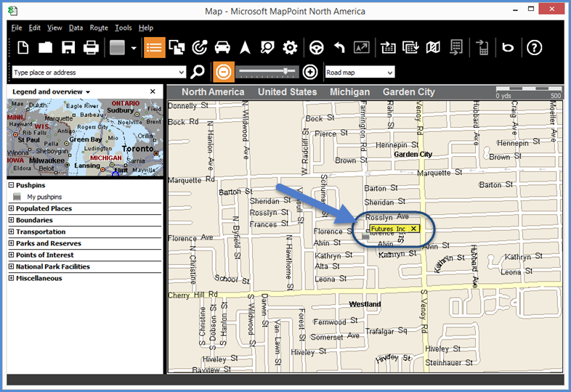The width and height of the screenshot is (571, 392).
Task: Click the MapPoint application icon in title bar
Action: point(12,11)
